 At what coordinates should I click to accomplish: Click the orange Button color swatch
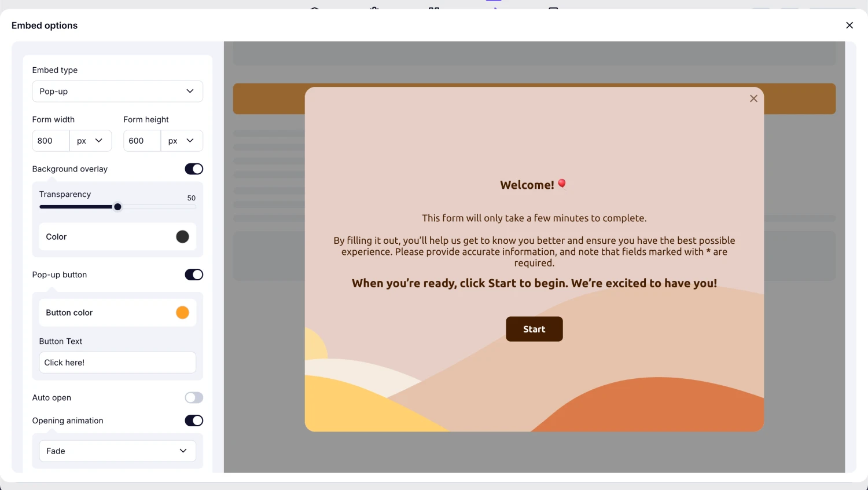pos(182,312)
